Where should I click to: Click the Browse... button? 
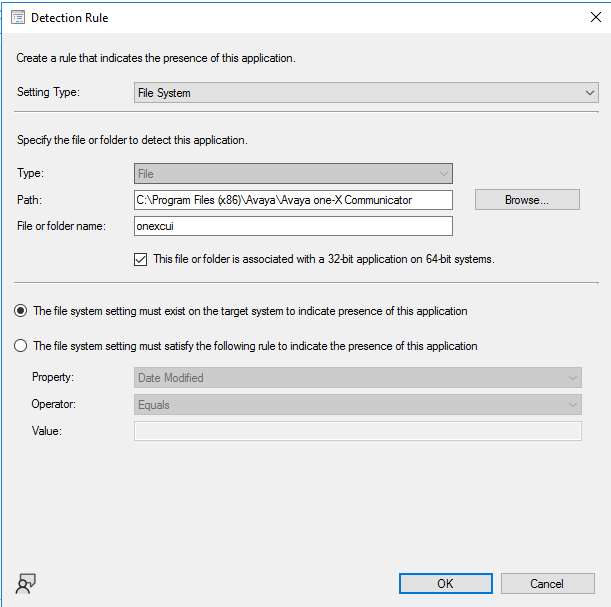(527, 200)
